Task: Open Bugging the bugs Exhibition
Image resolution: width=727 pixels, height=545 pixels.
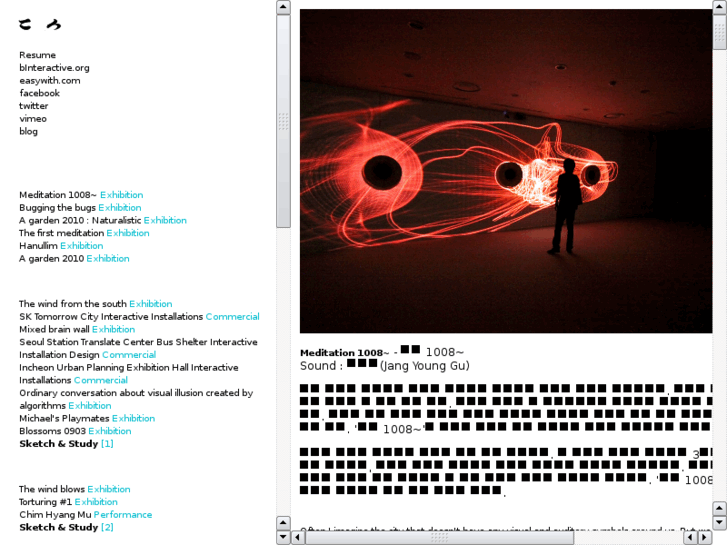Action: pyautogui.click(x=80, y=207)
